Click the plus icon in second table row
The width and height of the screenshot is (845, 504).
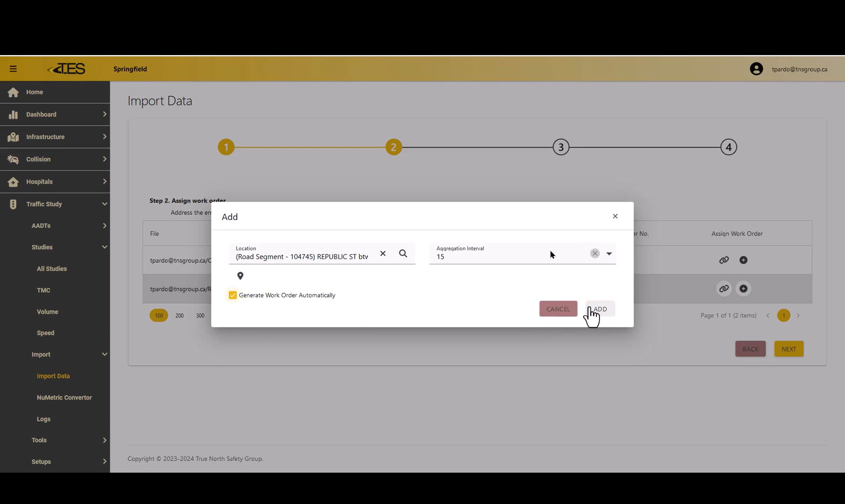tap(743, 289)
